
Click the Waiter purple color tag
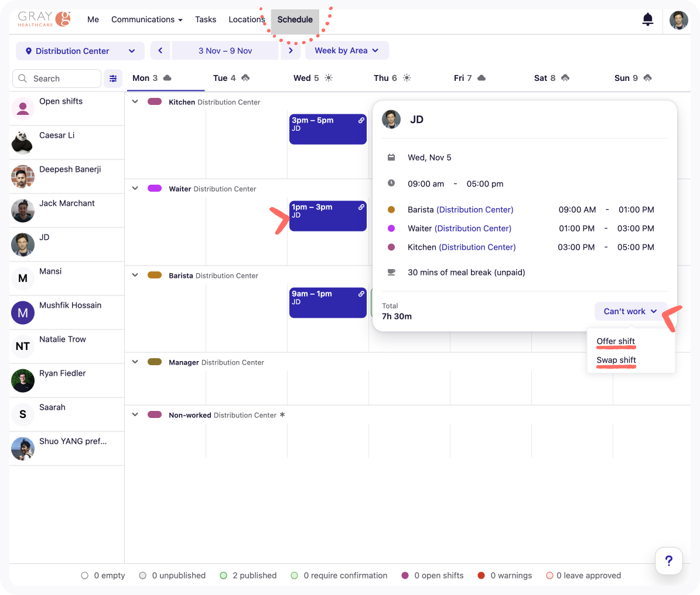[x=155, y=189]
